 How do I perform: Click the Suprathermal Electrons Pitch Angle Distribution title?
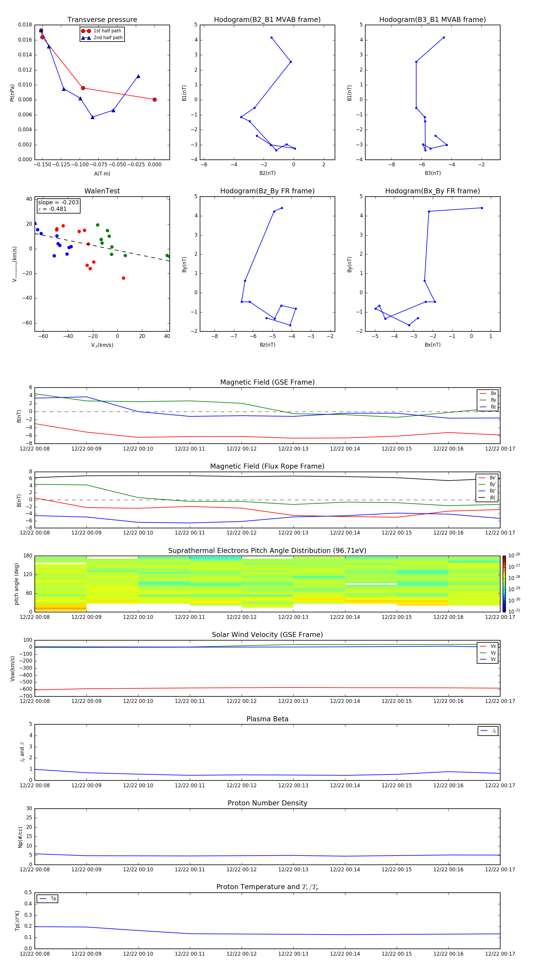(267, 551)
